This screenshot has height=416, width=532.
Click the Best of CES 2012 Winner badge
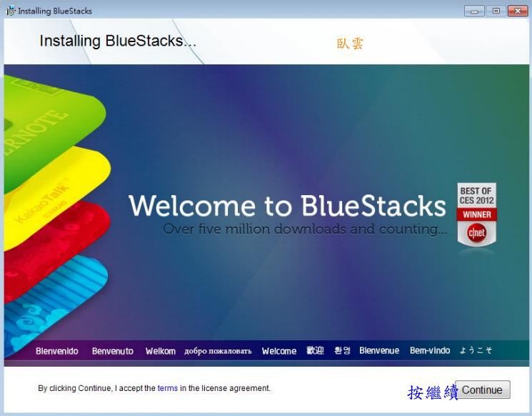(477, 214)
